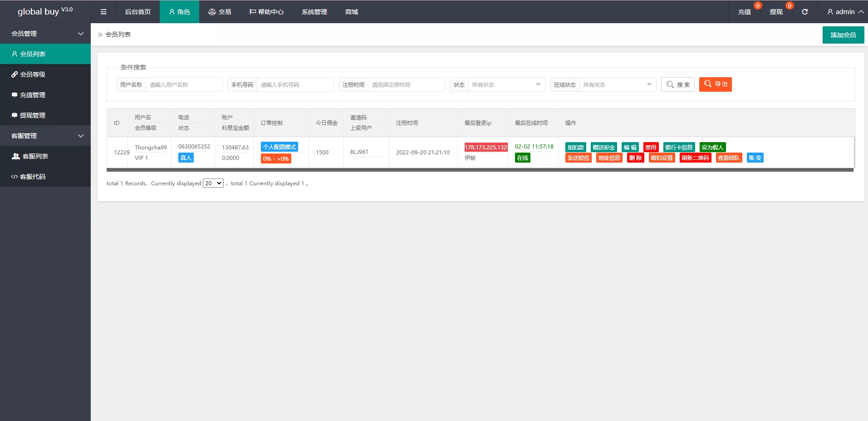This screenshot has height=421, width=868.
Task: Click the 添加会员 button
Action: click(x=843, y=35)
